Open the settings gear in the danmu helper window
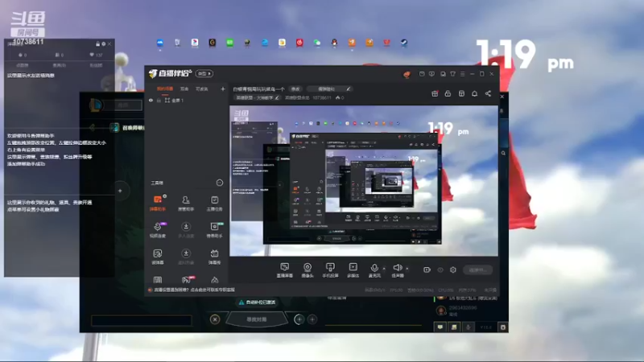The height and width of the screenshot is (362, 644). (104, 44)
